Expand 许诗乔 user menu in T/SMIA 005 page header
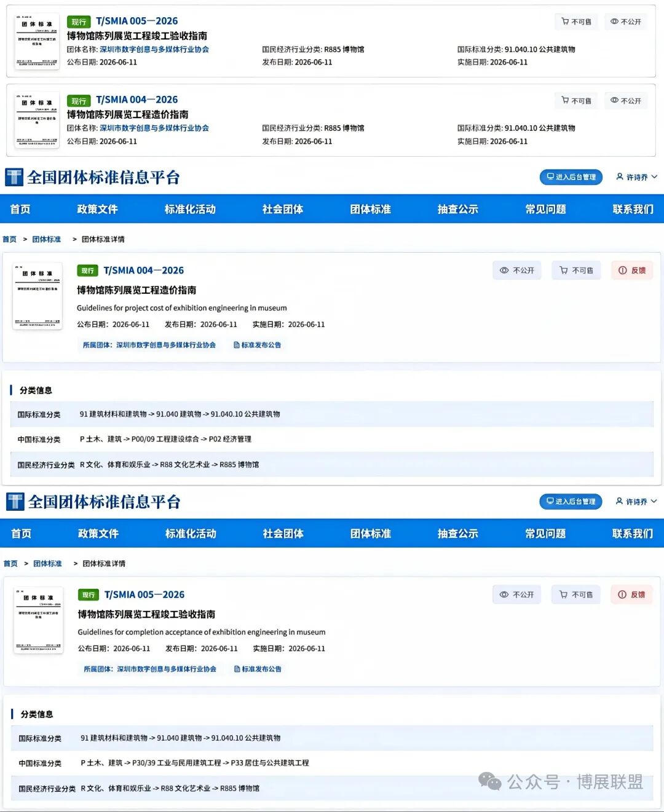The height and width of the screenshot is (812, 664). pyautogui.click(x=637, y=502)
